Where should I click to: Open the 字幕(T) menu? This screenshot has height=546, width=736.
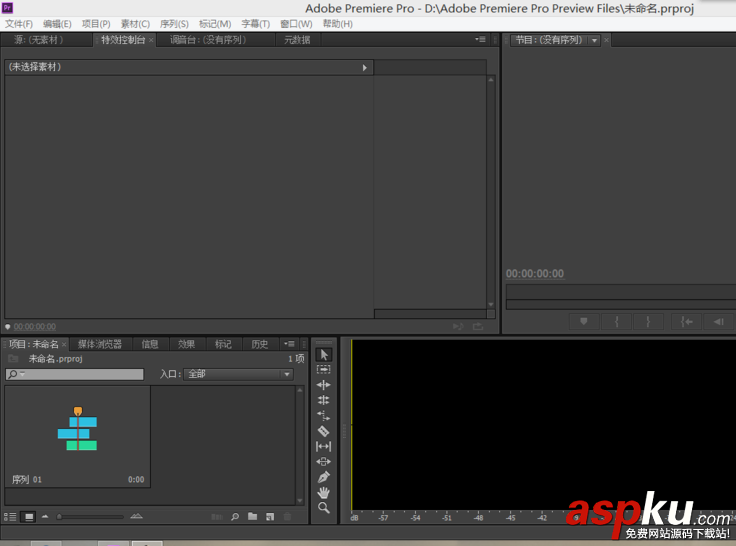click(x=256, y=24)
